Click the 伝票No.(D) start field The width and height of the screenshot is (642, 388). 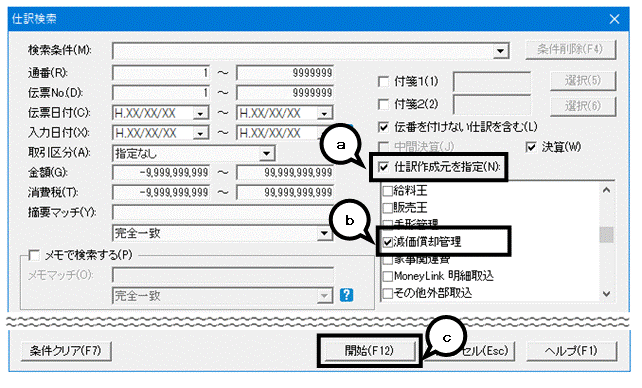(161, 93)
